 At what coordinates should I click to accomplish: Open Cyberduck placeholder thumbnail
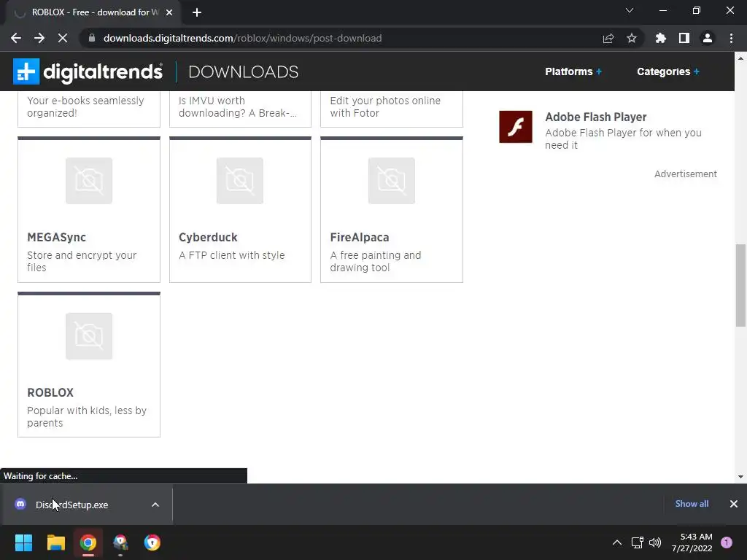point(240,181)
